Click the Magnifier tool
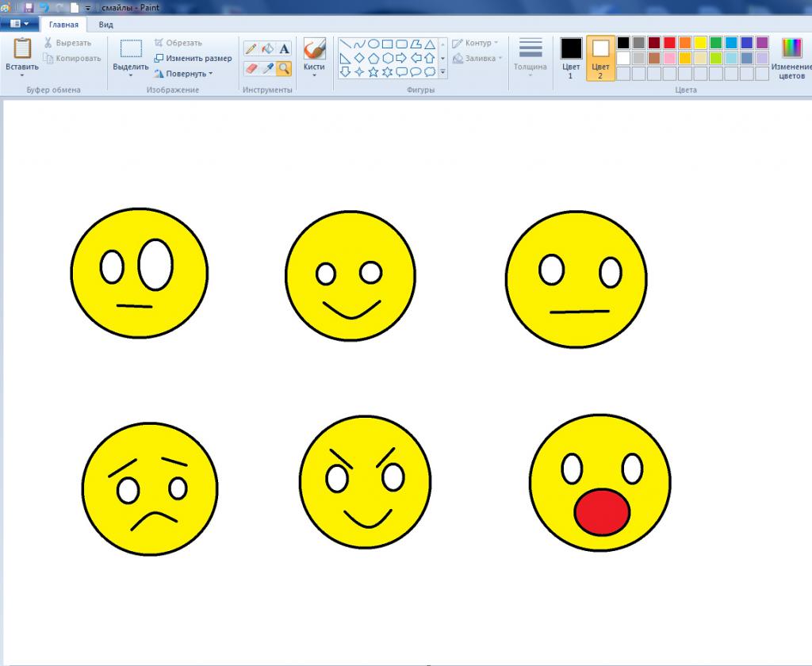The image size is (812, 666). coord(284,69)
